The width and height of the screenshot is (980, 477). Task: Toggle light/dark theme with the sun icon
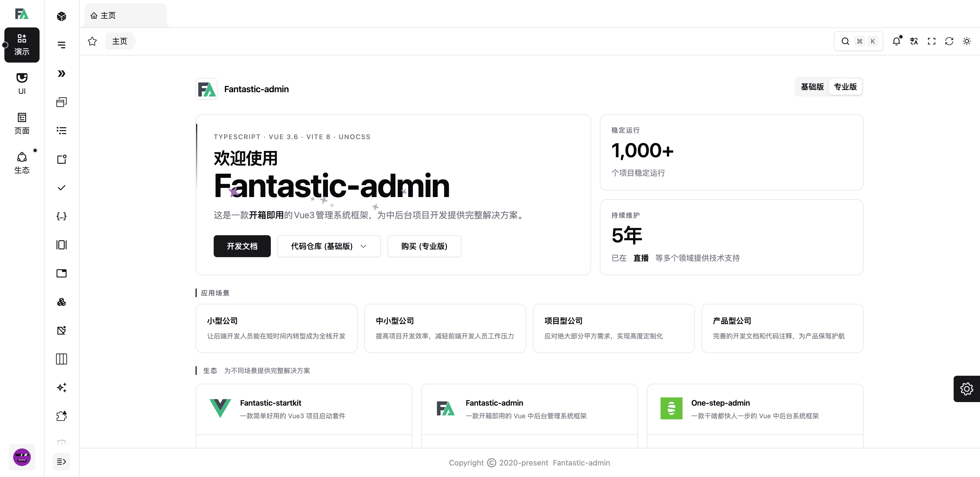coord(966,41)
